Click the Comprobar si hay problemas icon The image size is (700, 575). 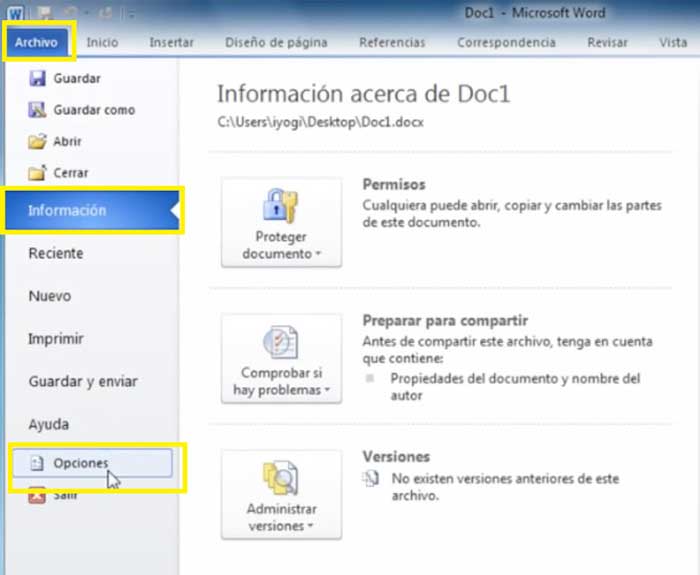click(x=280, y=342)
